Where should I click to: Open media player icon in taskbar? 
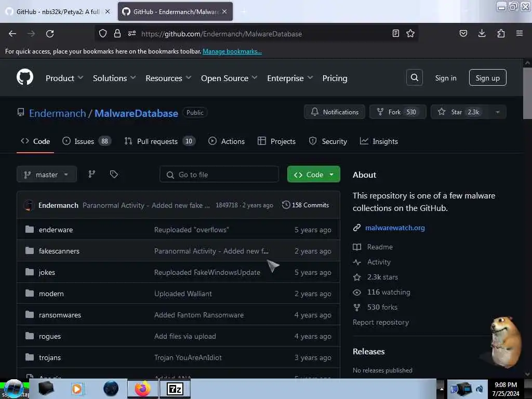click(77, 389)
